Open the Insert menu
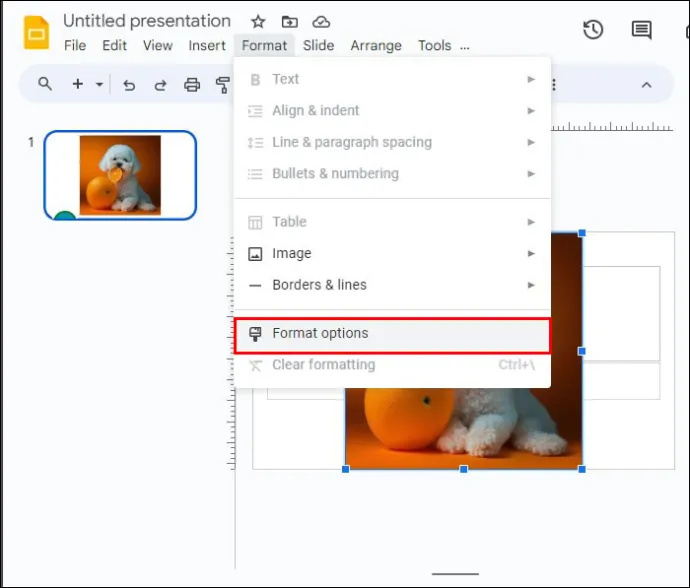 point(207,45)
